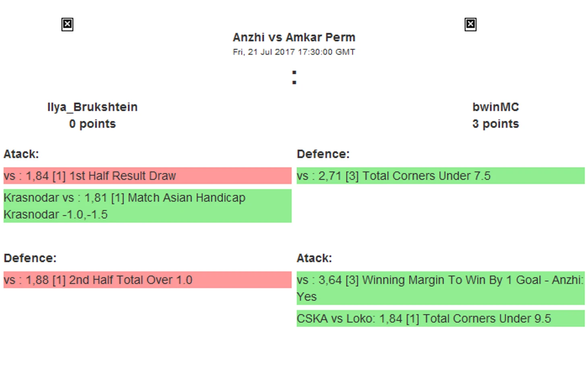Select the CSKA vs Loko Total Corners bet

pos(441,318)
